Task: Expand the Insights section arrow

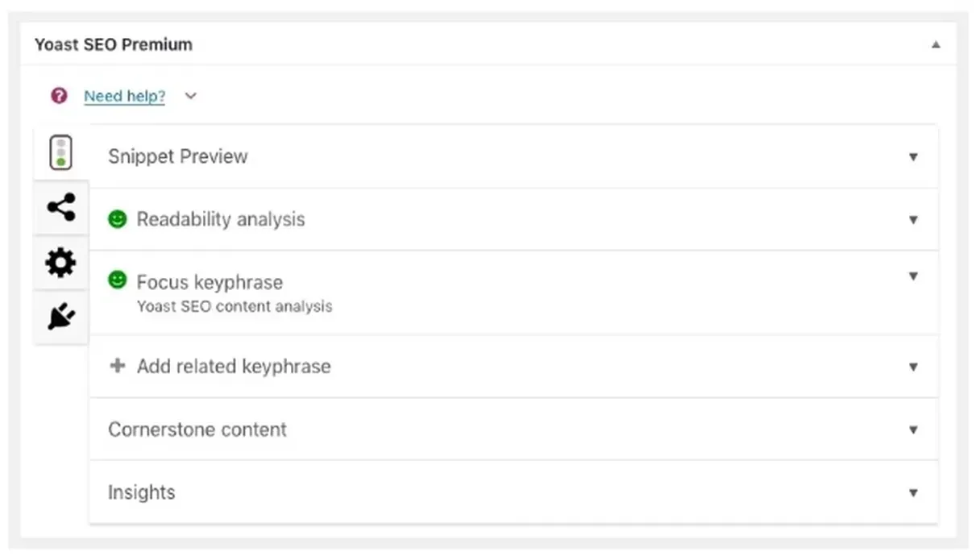Action: tap(913, 492)
